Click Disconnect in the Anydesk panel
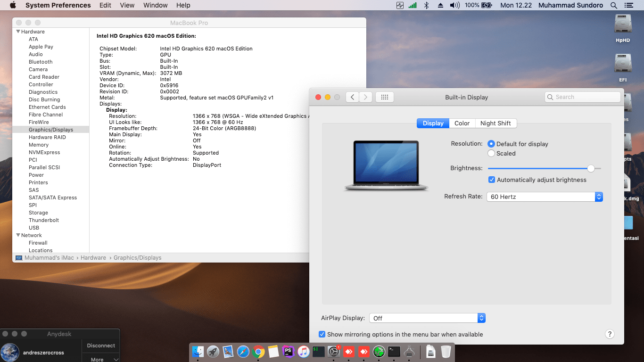 point(100,346)
